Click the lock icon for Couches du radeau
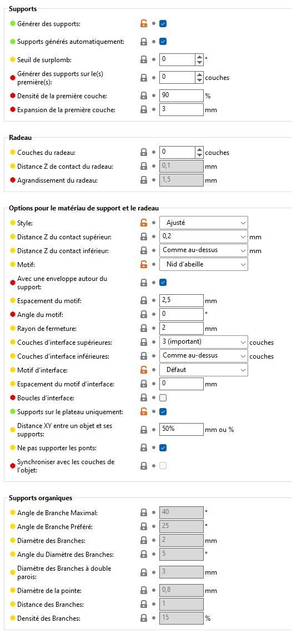Screen dimensions: 292x644 144,152
